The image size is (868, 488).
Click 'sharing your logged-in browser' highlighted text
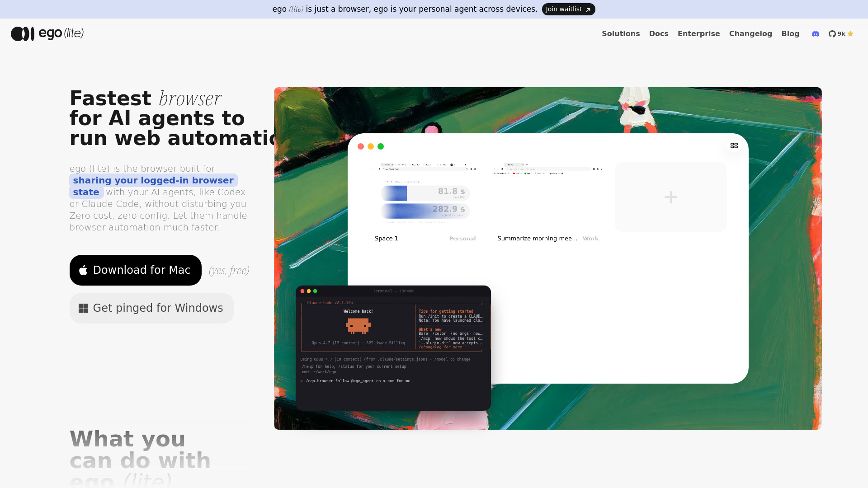[x=153, y=180]
